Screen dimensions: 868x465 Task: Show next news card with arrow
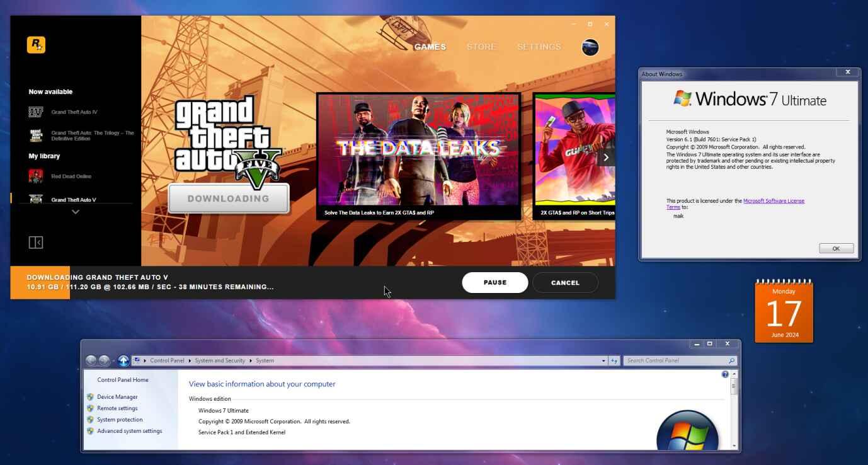(606, 158)
